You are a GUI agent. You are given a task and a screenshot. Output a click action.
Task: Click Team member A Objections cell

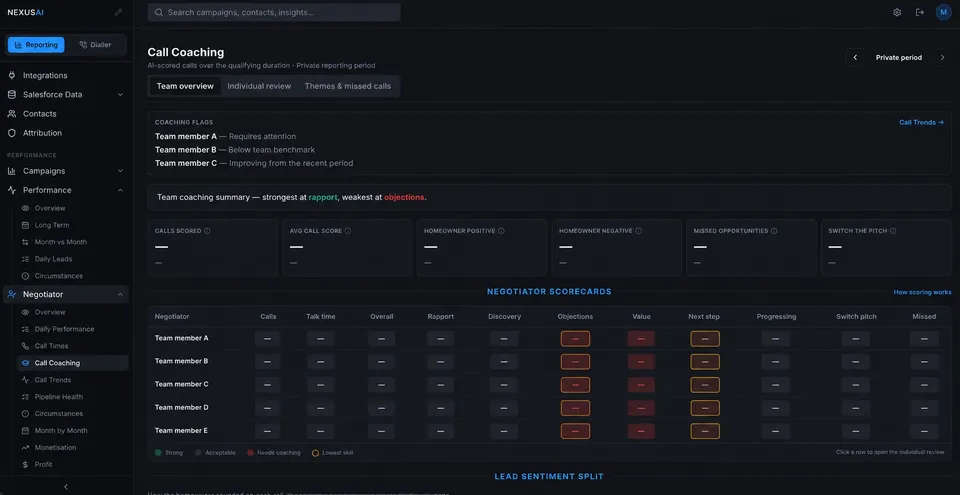(575, 339)
